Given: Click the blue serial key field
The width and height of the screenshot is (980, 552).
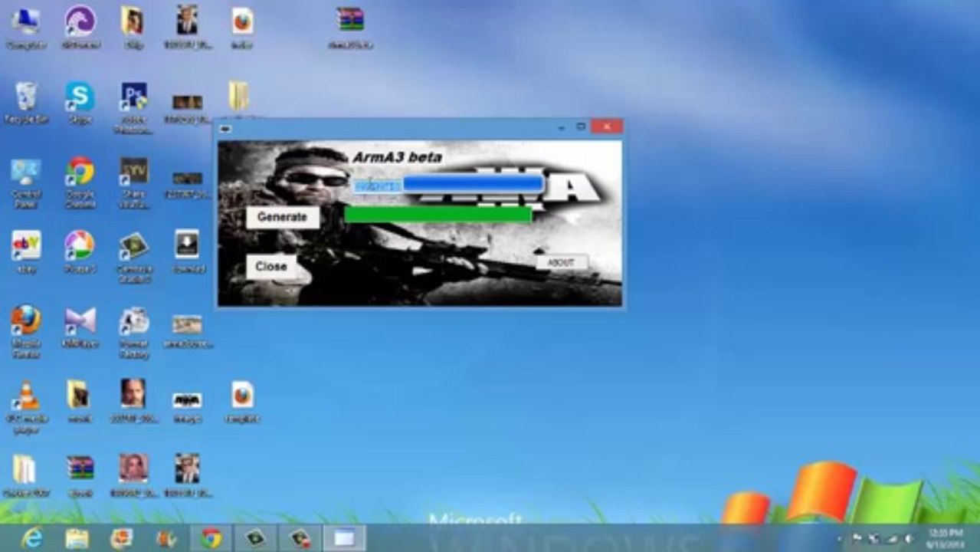Looking at the screenshot, I should point(473,185).
